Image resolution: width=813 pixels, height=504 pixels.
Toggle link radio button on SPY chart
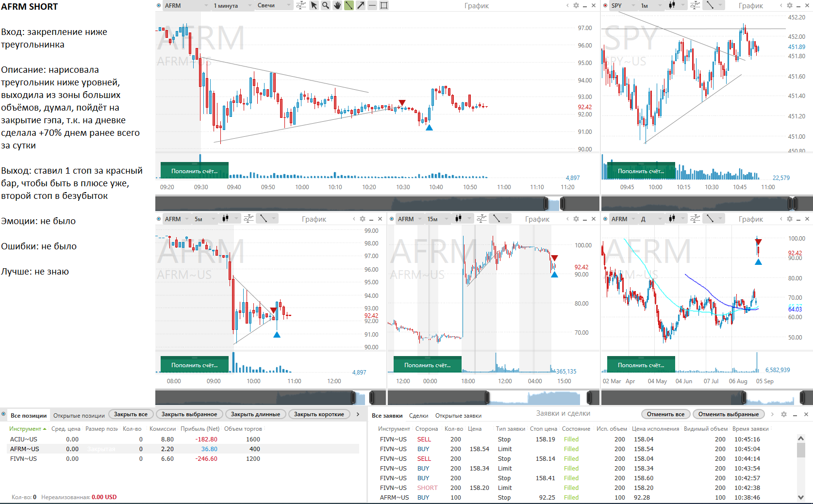tap(605, 5)
